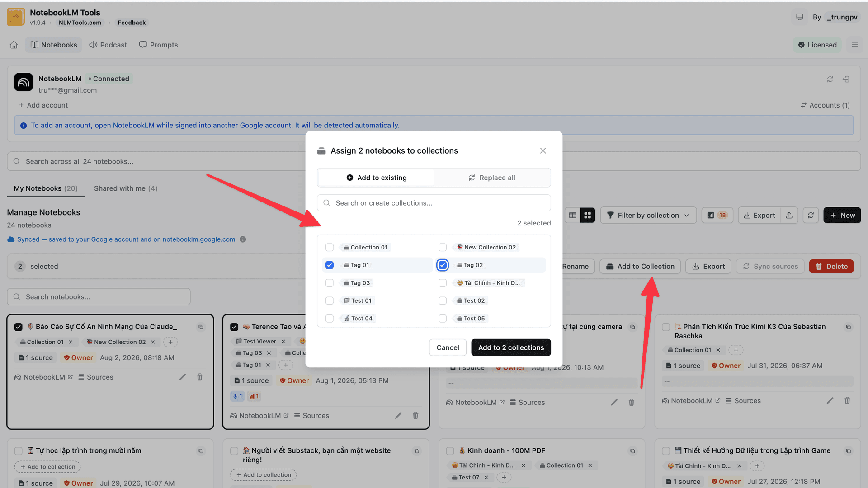The width and height of the screenshot is (868, 488).
Task: Close the Assign notebooks dialog
Action: click(x=543, y=151)
